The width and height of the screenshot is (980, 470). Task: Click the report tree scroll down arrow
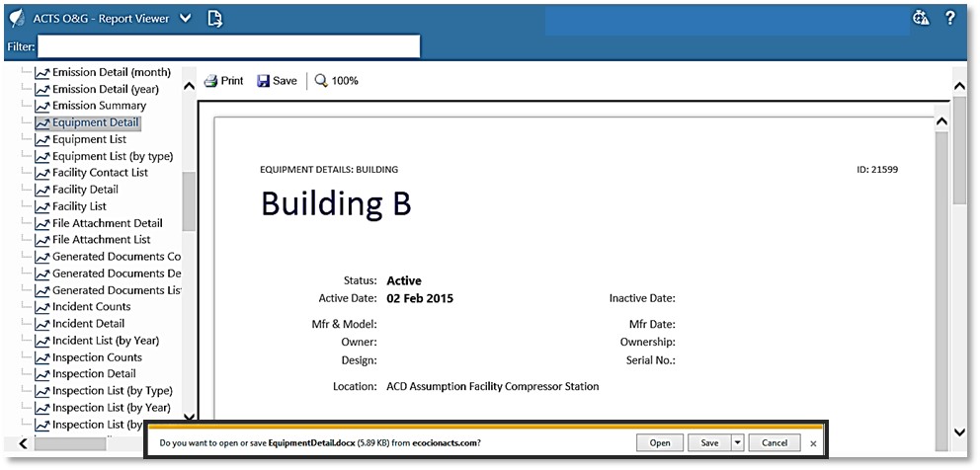click(x=190, y=418)
